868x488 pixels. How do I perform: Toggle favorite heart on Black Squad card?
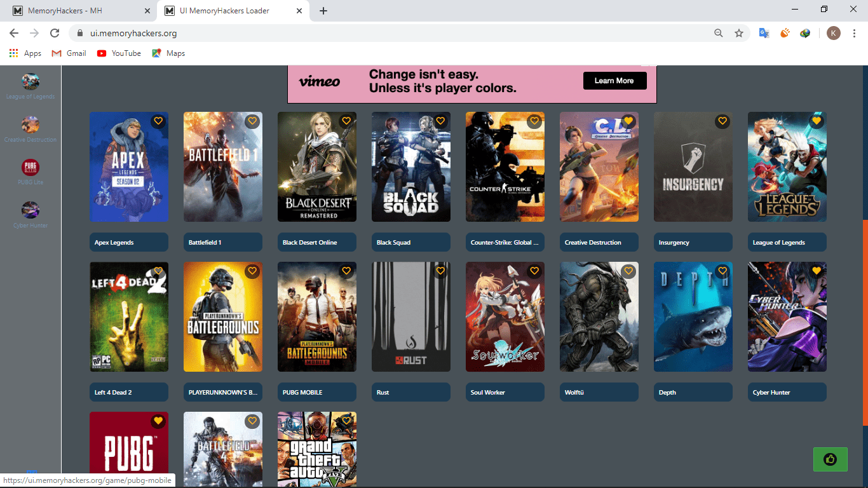pos(440,121)
